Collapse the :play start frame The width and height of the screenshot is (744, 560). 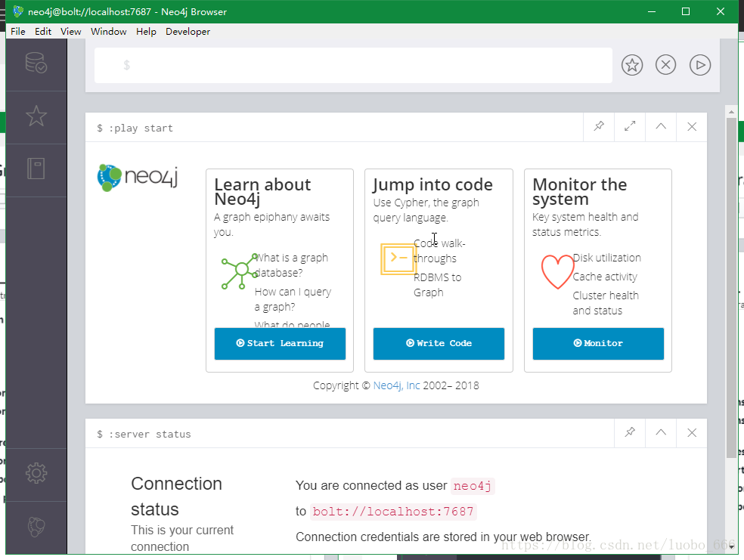(661, 126)
